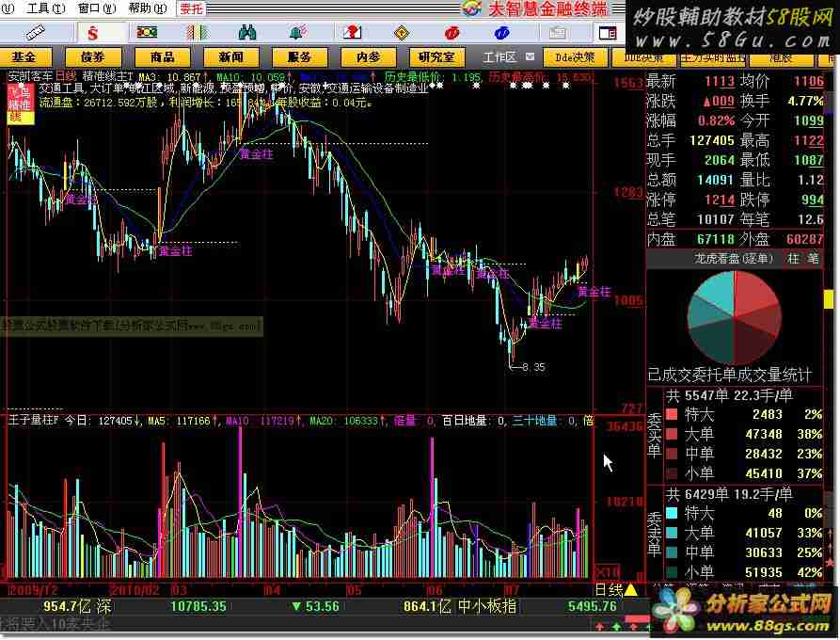Click the 10785.35 index value
This screenshot has height=640, width=840.
(198, 606)
